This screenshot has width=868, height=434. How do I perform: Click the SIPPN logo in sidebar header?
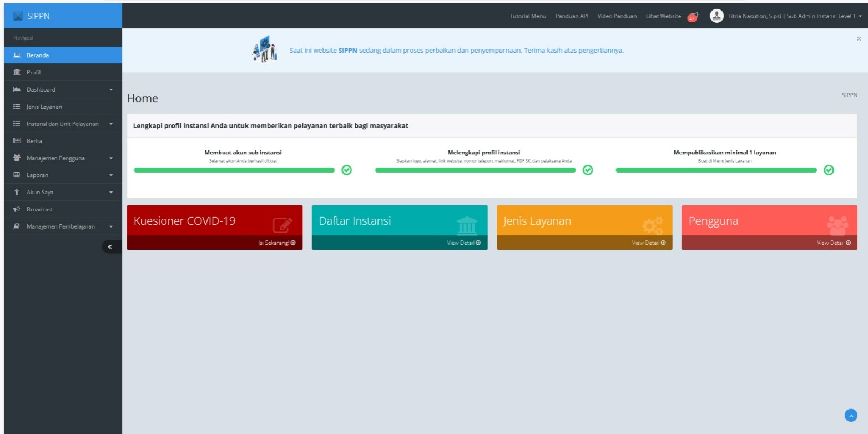pyautogui.click(x=19, y=16)
